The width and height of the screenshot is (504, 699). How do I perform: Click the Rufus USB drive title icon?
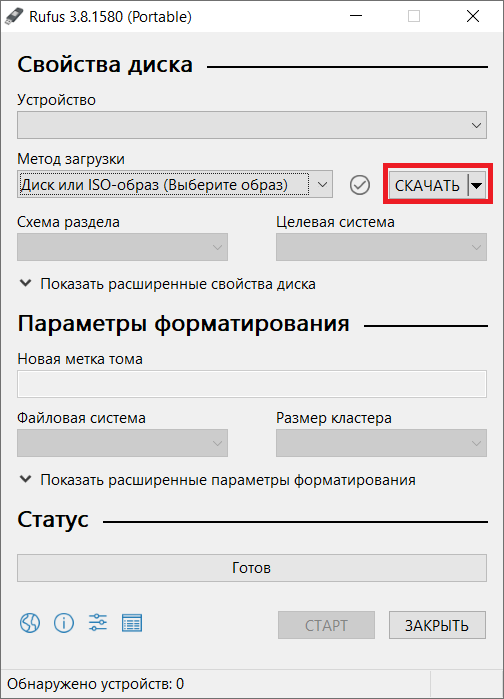click(14, 16)
